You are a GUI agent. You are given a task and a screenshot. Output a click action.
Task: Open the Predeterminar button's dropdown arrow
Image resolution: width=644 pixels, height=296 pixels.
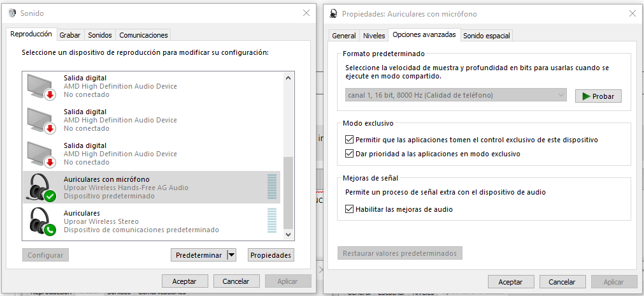[232, 255]
